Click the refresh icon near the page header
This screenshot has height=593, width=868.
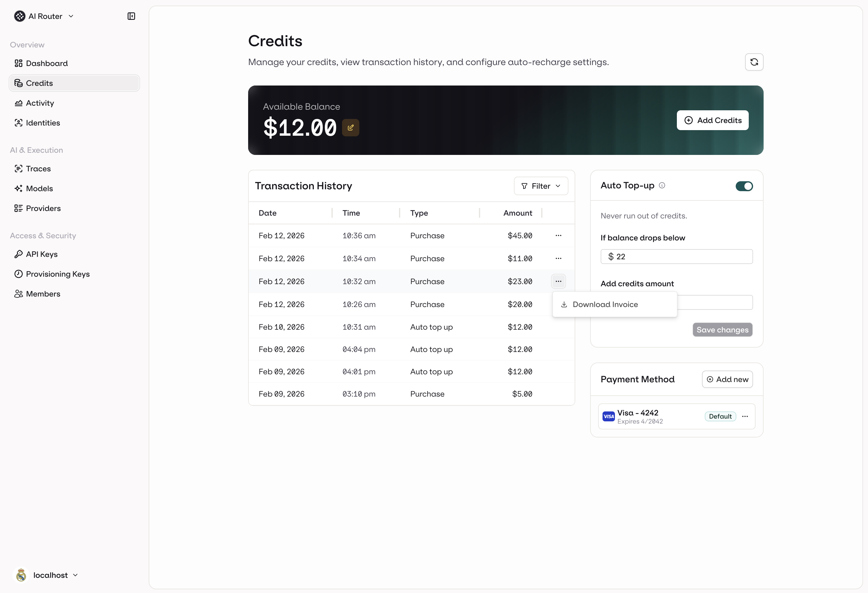(x=754, y=62)
